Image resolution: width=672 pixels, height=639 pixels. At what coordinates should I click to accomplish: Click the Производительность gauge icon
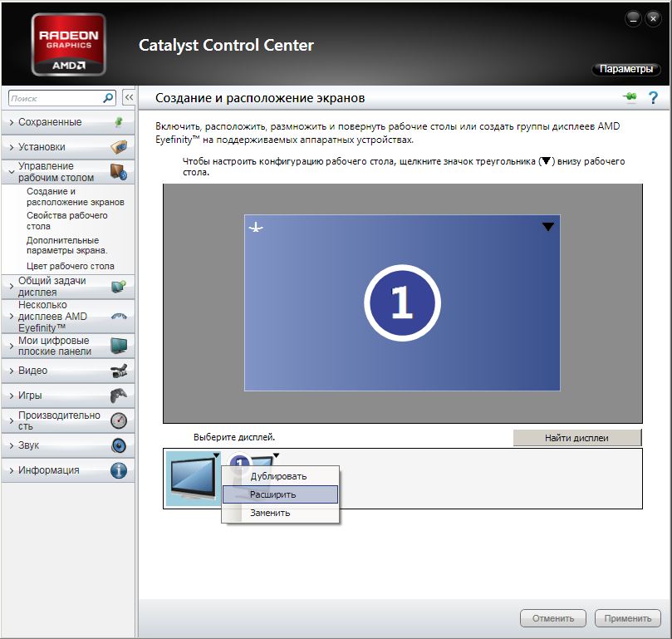[x=119, y=420]
